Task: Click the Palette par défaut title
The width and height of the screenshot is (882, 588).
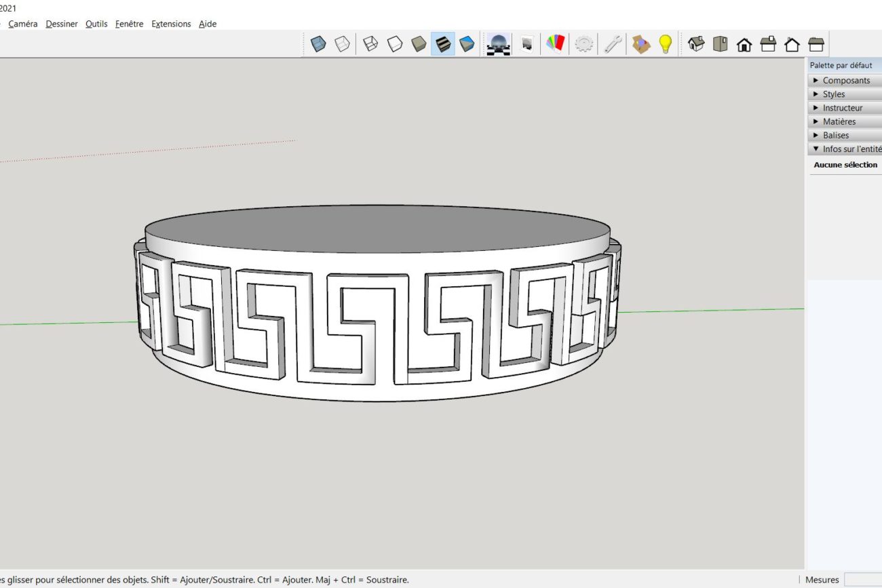Action: click(841, 66)
